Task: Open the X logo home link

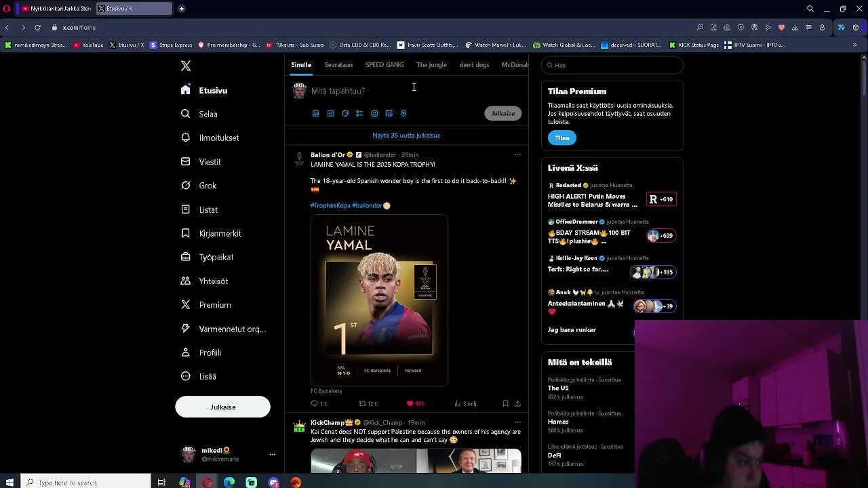Action: [x=186, y=66]
